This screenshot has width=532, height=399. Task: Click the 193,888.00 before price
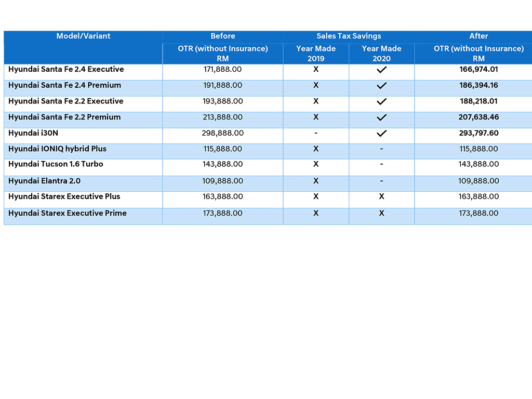(x=222, y=101)
